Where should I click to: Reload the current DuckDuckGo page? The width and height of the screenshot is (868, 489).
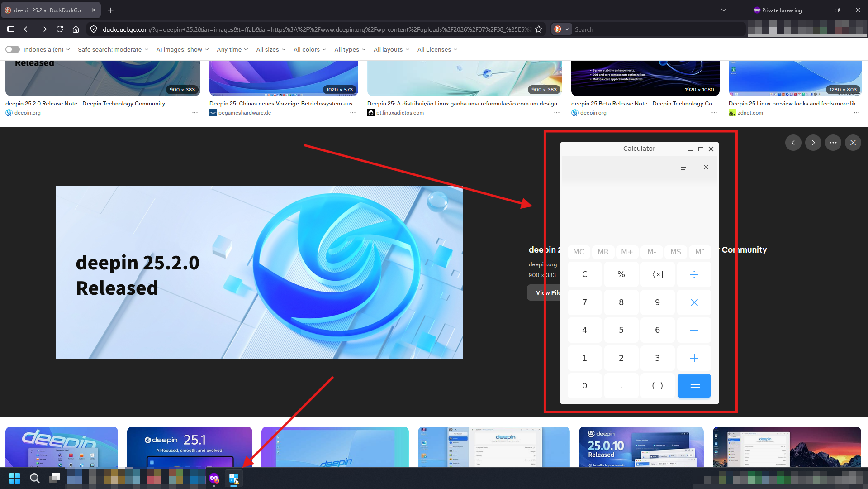(x=60, y=29)
